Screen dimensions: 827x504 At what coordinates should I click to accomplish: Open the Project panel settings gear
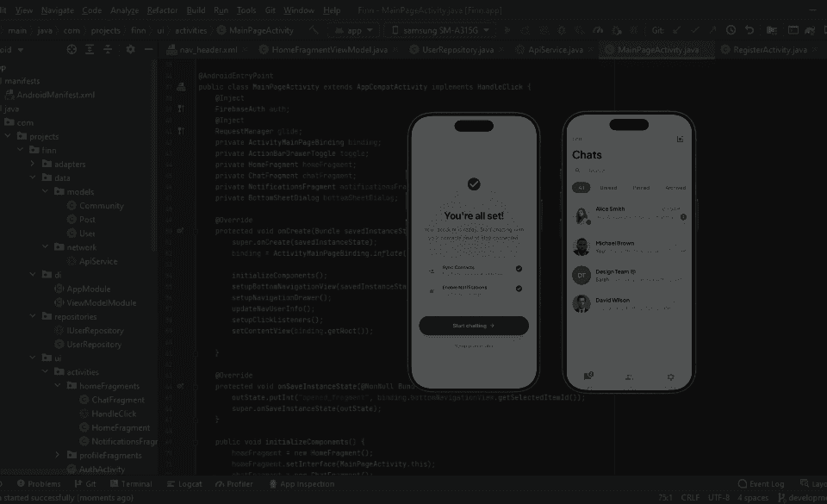pyautogui.click(x=131, y=50)
